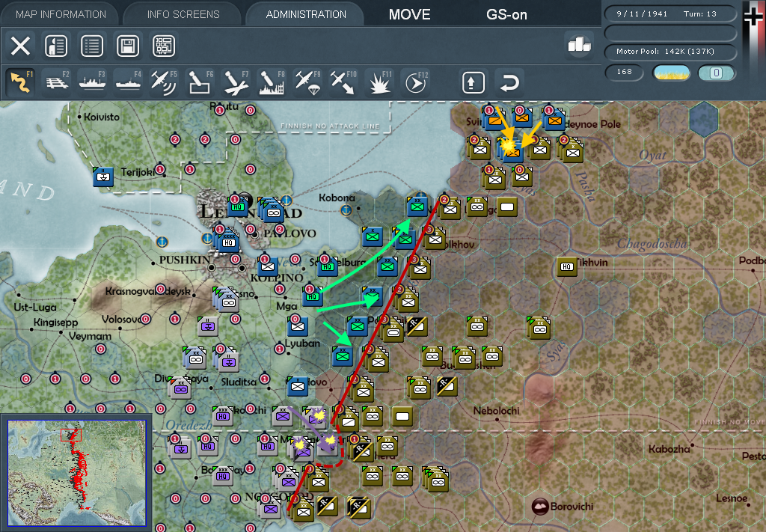Select the F10 air transfer mode
The image size is (766, 532).
343,82
